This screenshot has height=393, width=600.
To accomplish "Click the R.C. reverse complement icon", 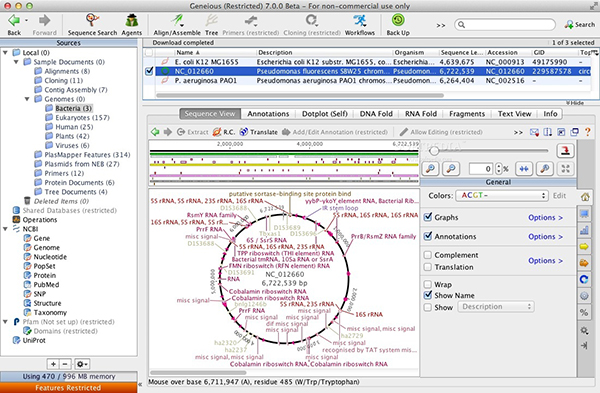I will pos(217,132).
